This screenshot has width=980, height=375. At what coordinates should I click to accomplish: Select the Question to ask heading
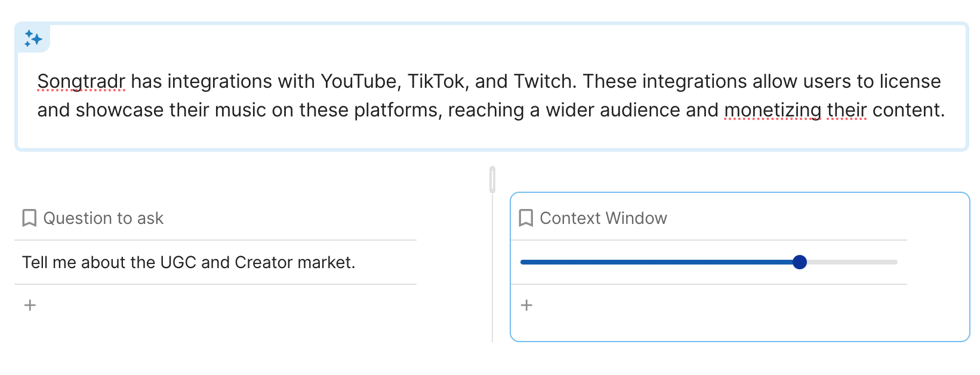103,218
